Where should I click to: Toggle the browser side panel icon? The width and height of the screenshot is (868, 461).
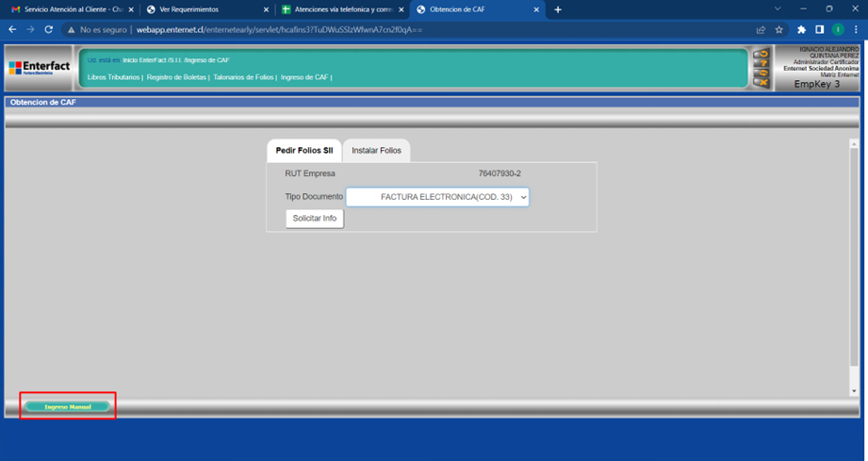coord(819,29)
